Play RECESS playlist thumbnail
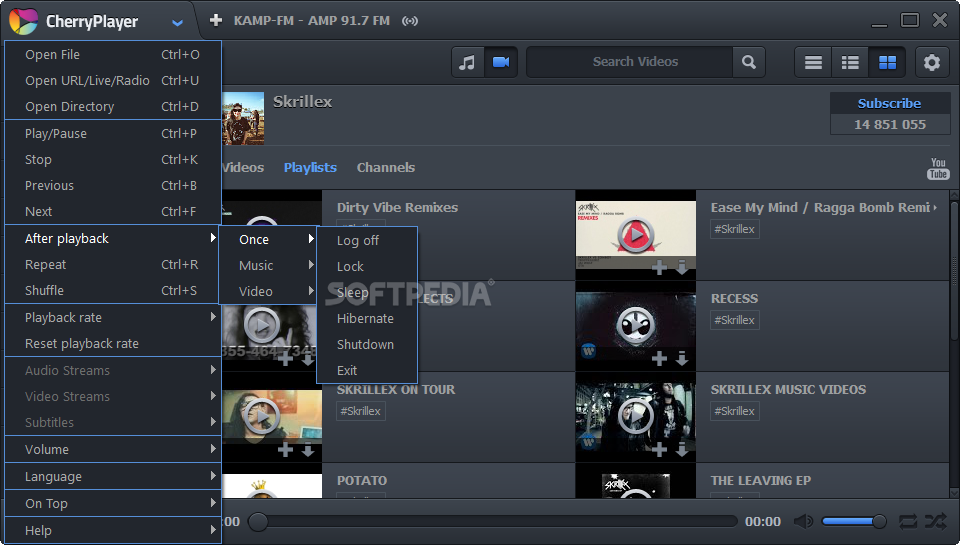Screen dimensions: 960x545 tap(636, 325)
